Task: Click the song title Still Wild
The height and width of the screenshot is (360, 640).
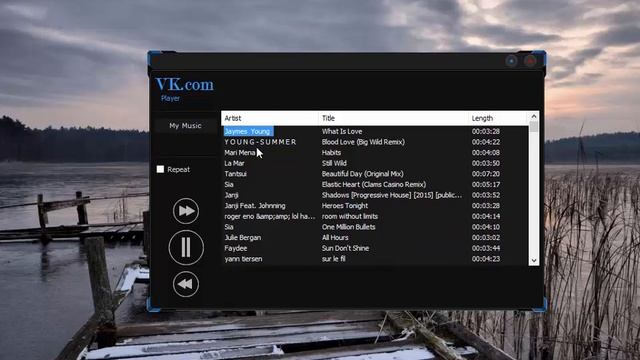Action: [x=334, y=163]
